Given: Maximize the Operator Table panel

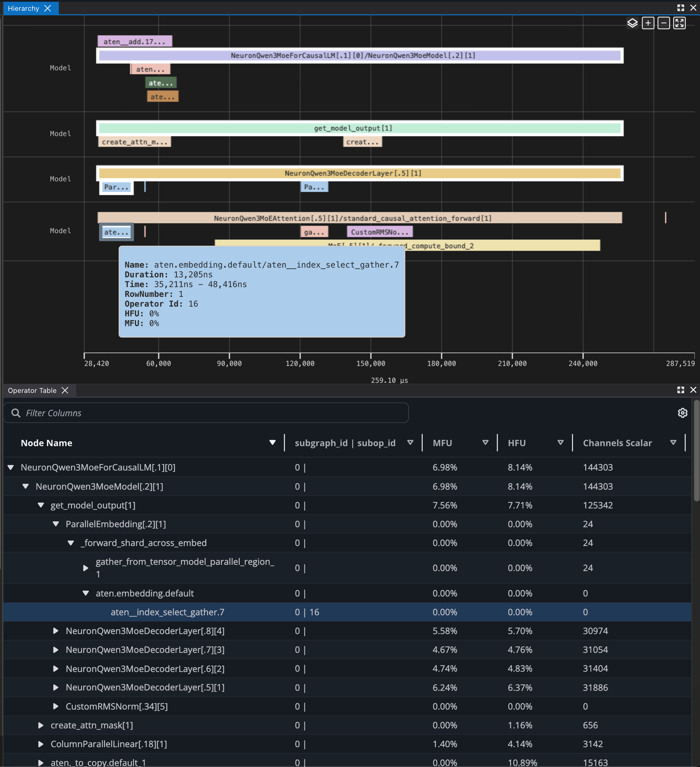Looking at the screenshot, I should tap(681, 390).
